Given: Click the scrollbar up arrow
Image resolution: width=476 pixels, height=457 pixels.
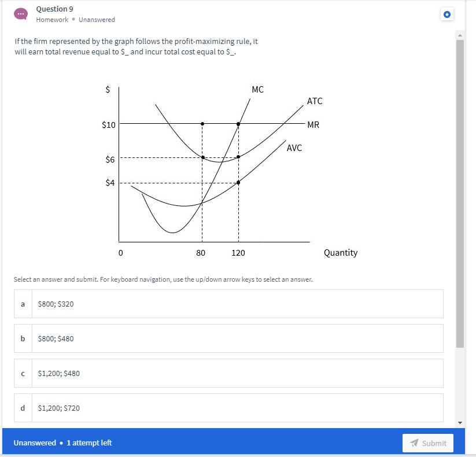Looking at the screenshot, I should 459,34.
